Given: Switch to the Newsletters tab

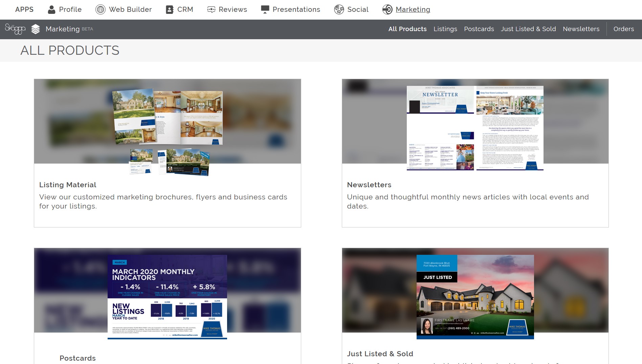Looking at the screenshot, I should click(581, 29).
